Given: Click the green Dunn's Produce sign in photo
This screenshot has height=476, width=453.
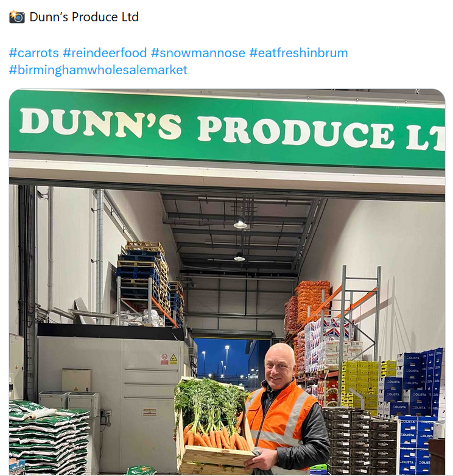Looking at the screenshot, I should coord(227,128).
